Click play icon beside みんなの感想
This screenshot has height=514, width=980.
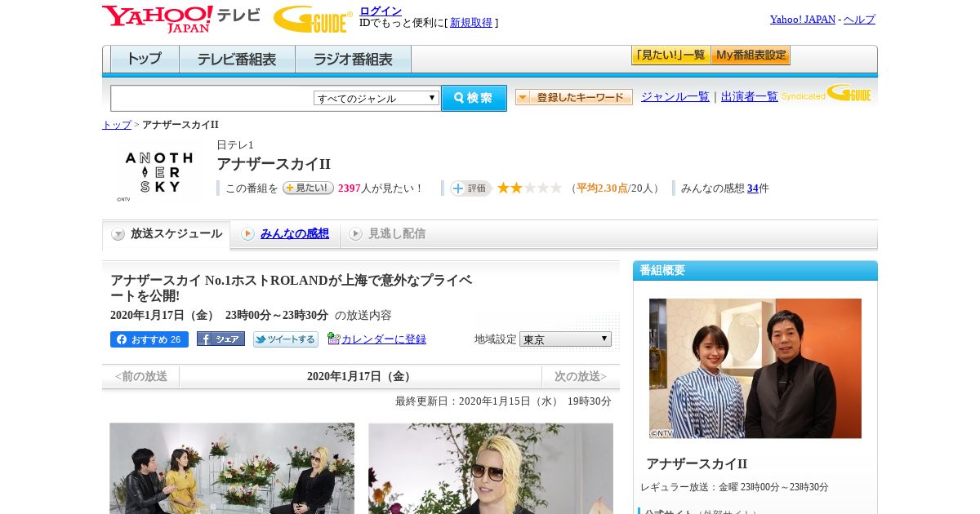247,234
